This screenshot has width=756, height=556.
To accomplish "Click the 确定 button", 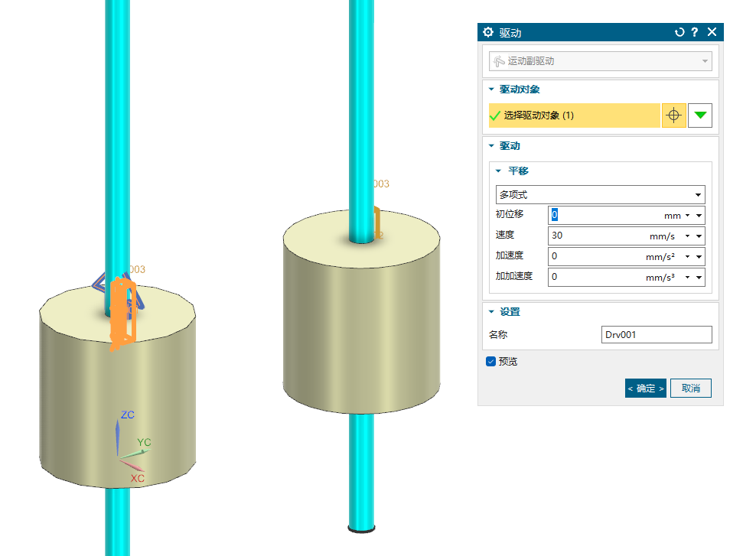I will coord(645,389).
